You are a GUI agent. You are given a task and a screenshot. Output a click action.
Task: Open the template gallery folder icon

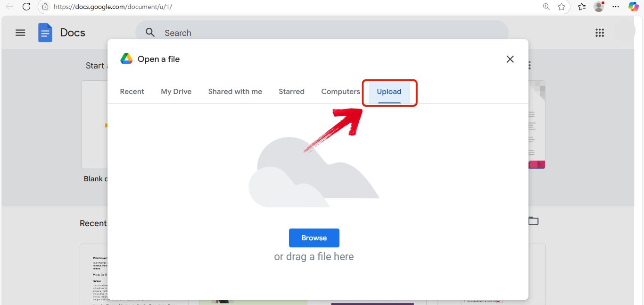pyautogui.click(x=533, y=220)
